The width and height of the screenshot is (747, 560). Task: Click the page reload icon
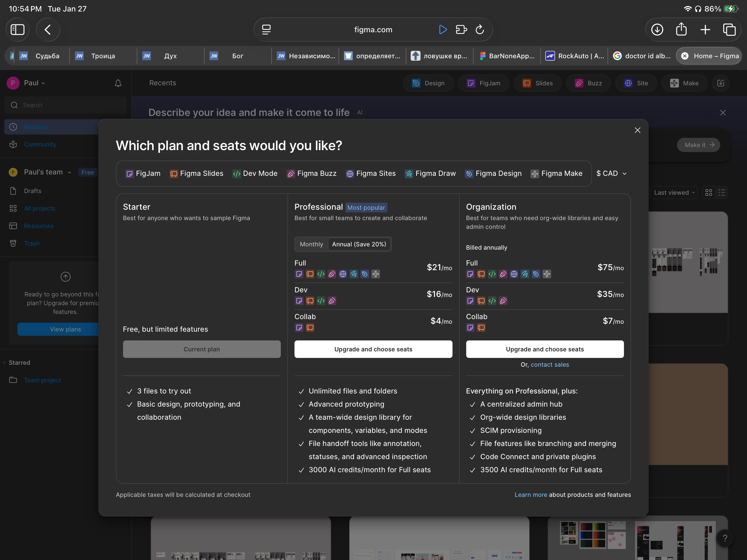click(x=480, y=30)
